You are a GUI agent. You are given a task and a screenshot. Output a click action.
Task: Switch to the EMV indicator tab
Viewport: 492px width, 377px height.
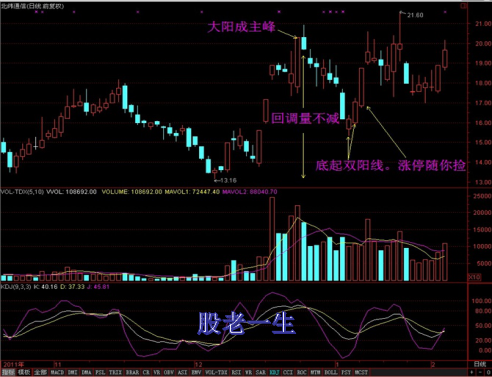pos(196,372)
